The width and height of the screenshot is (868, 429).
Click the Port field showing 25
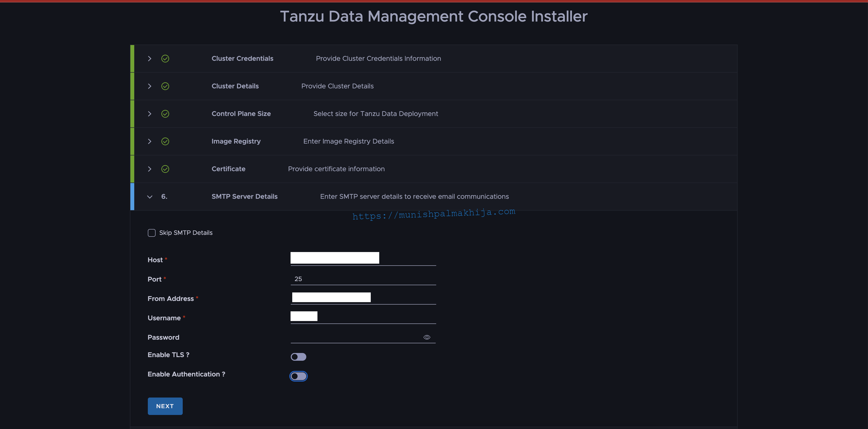pos(363,279)
